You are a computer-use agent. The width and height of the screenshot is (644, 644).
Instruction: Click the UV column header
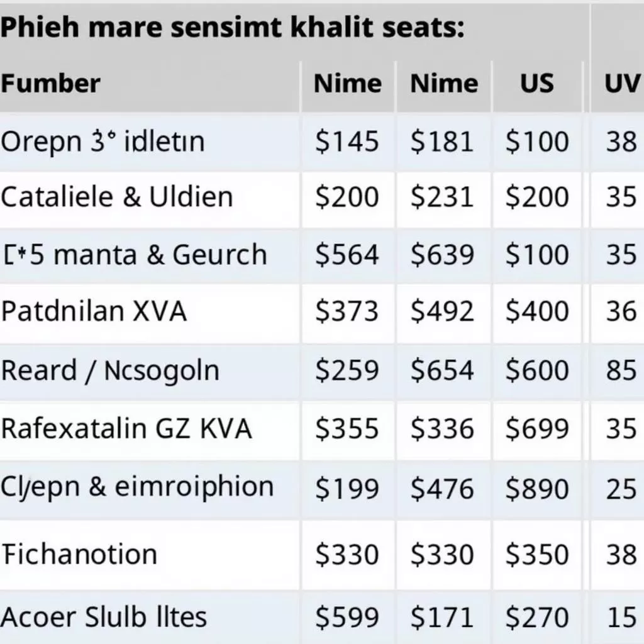click(621, 84)
